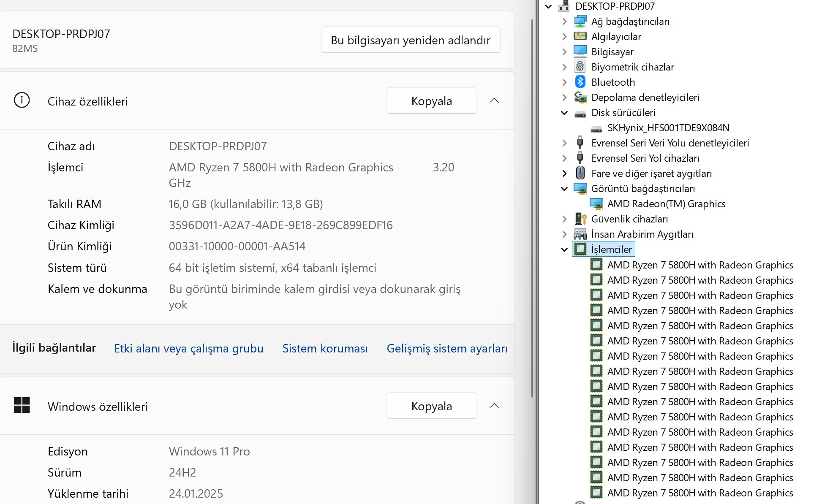
Task: Click the Görüntü bağdaştırıcıları display adapter icon
Action: click(x=580, y=188)
